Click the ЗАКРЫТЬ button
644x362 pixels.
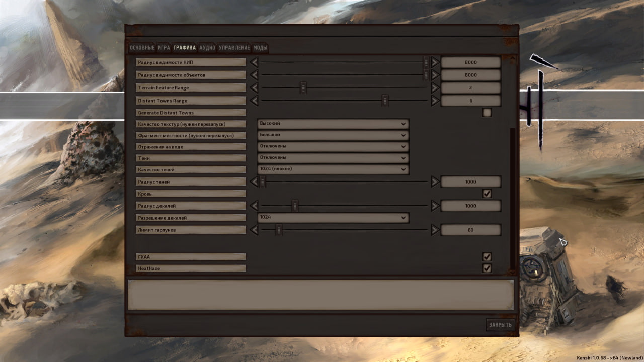(501, 325)
